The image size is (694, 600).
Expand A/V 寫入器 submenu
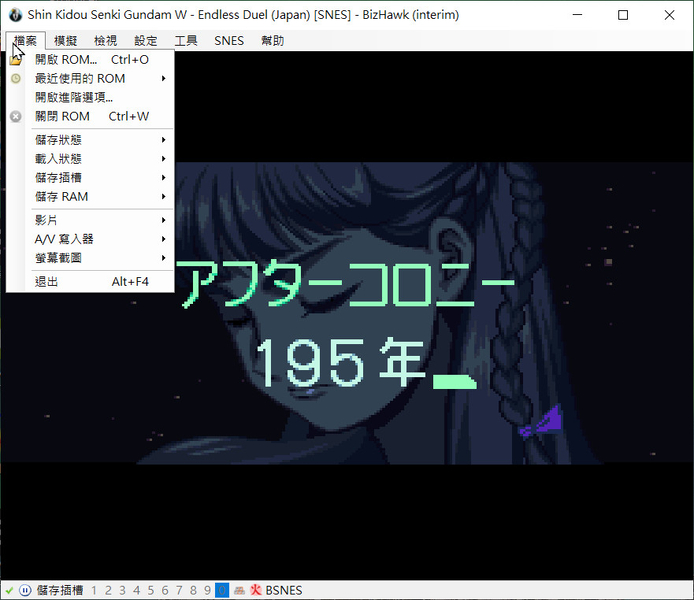click(x=90, y=239)
